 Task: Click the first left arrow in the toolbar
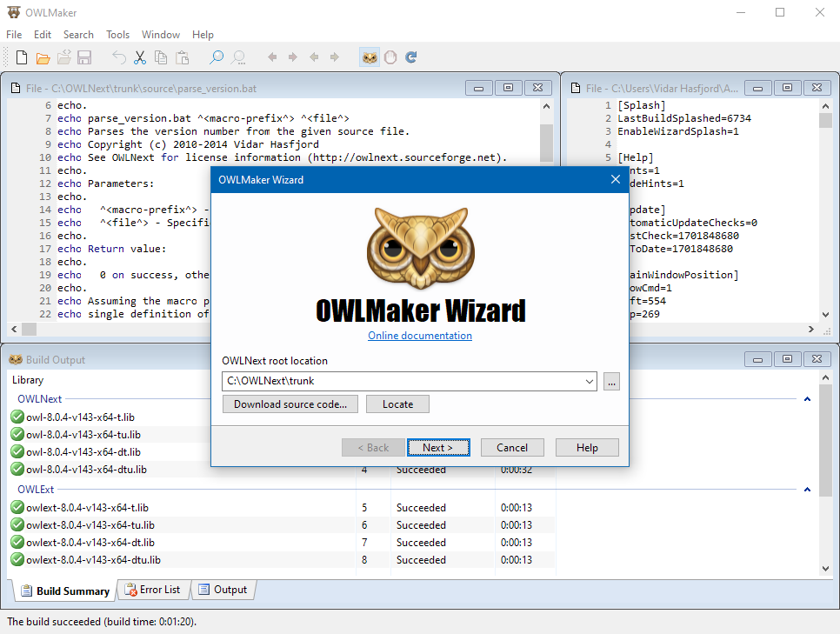click(272, 57)
